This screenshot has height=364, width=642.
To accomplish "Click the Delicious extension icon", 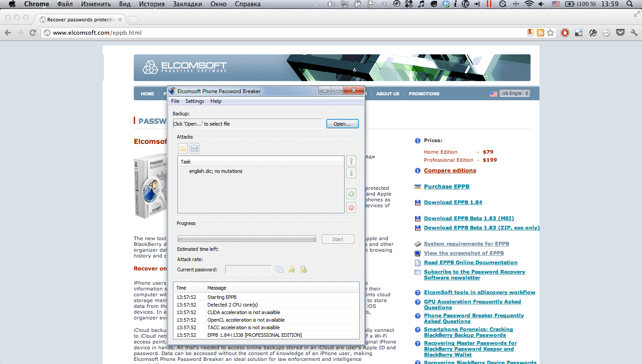I will [x=579, y=33].
